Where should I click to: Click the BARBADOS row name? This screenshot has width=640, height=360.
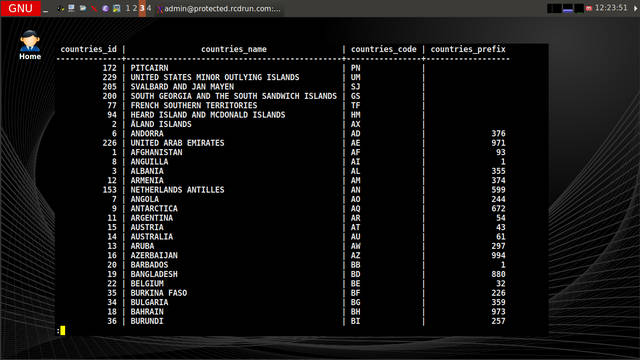point(149,265)
